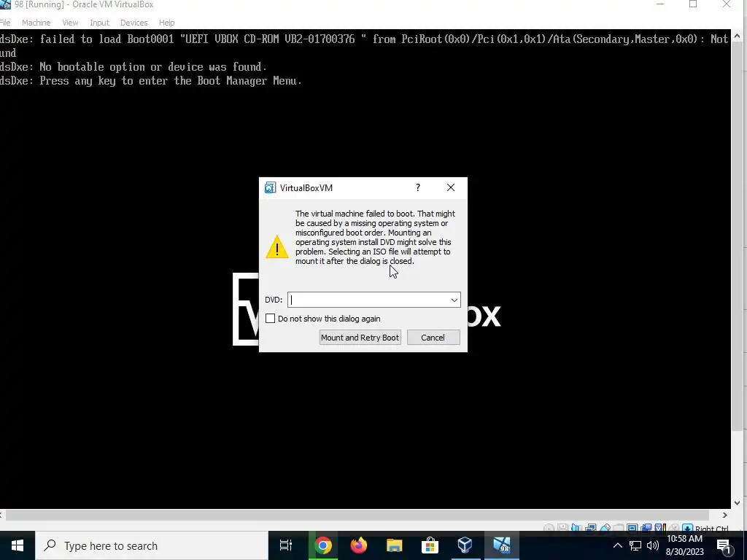Click the volume speaker tray icon

pyautogui.click(x=653, y=545)
